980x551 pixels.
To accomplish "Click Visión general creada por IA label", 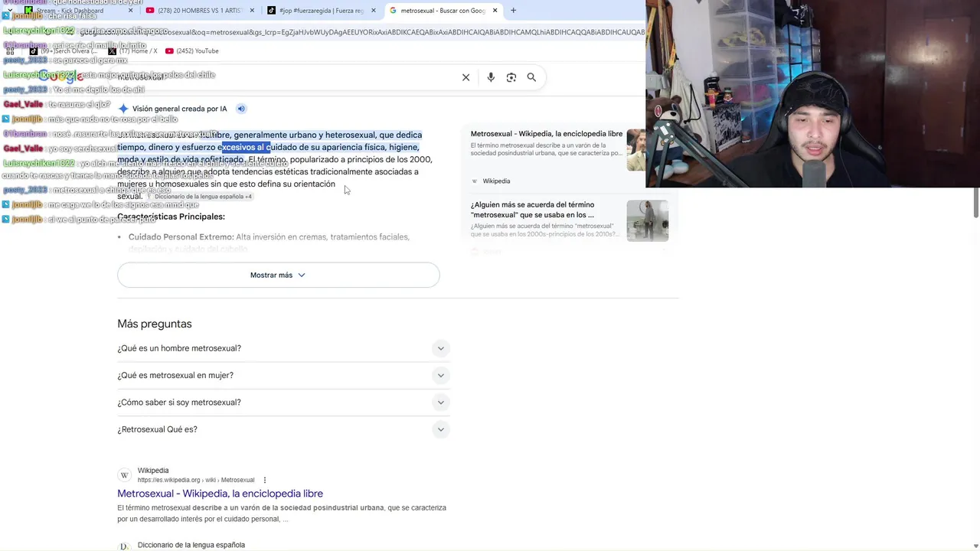I will click(179, 109).
